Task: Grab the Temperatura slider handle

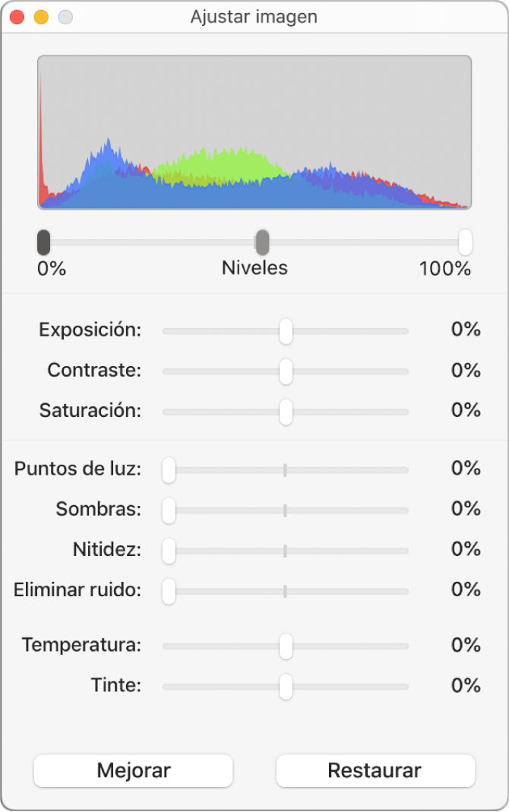Action: 286,645
